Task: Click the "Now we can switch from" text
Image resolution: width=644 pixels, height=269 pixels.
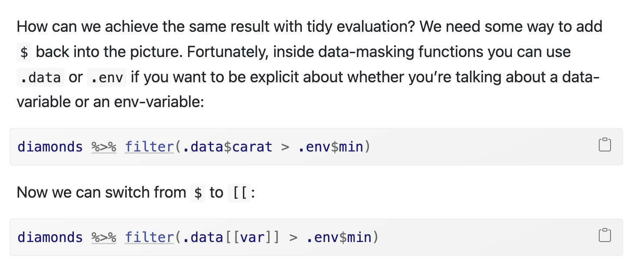Action: tap(101, 192)
